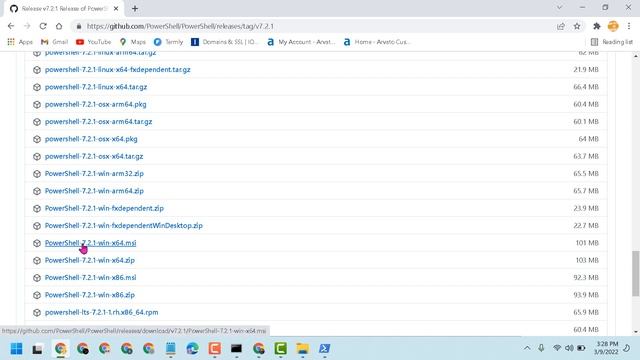Viewport: 640px width, 360px height.
Task: Open the Domains & SSL bookmark
Action: [x=225, y=42]
